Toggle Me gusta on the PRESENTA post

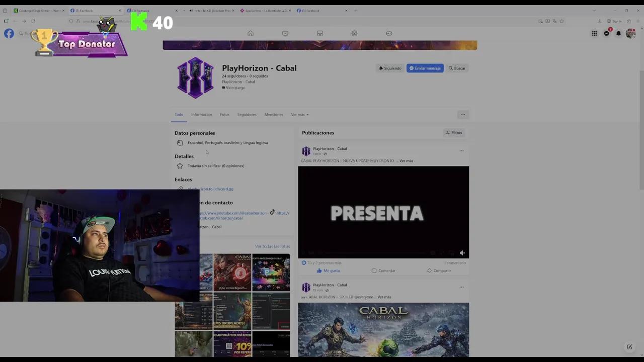[328, 270]
